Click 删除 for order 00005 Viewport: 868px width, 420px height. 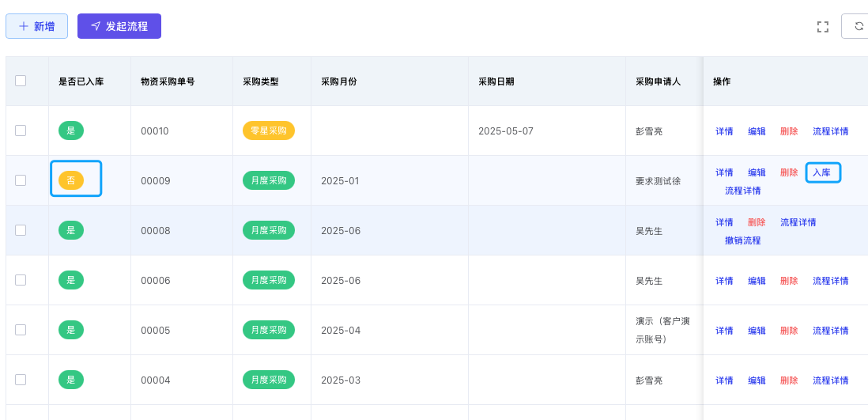pos(789,331)
